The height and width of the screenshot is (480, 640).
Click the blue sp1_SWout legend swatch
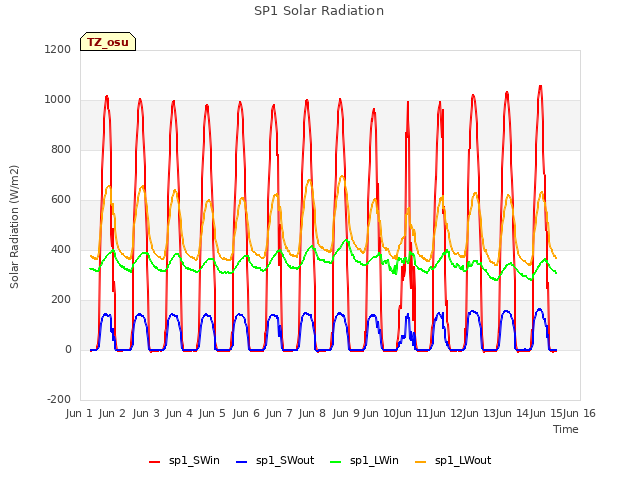pyautogui.click(x=242, y=461)
